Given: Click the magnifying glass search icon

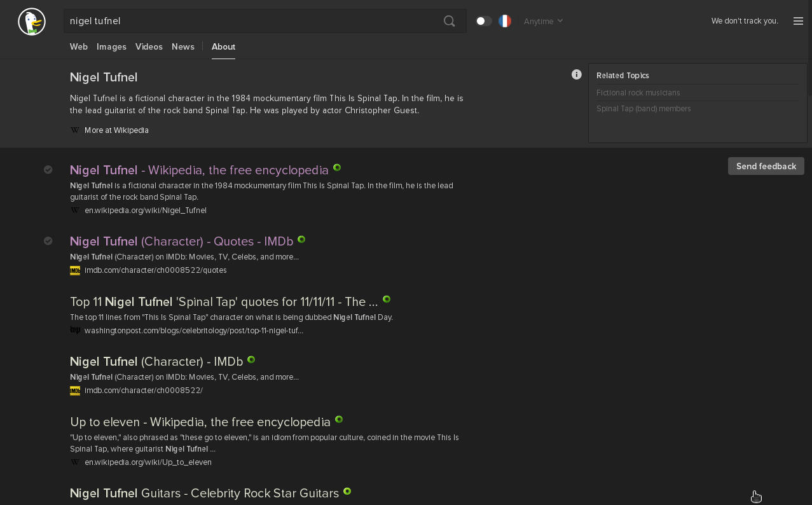Looking at the screenshot, I should click(x=449, y=21).
